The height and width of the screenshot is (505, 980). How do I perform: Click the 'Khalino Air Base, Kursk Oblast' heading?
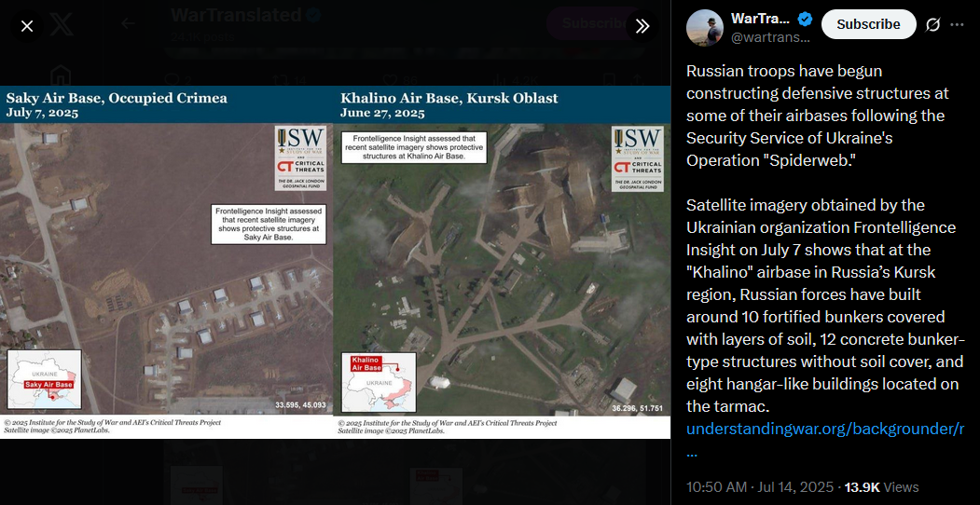[449, 98]
